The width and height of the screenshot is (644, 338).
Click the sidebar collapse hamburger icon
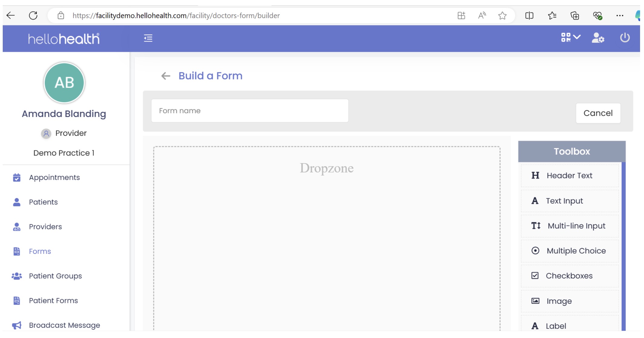148,38
